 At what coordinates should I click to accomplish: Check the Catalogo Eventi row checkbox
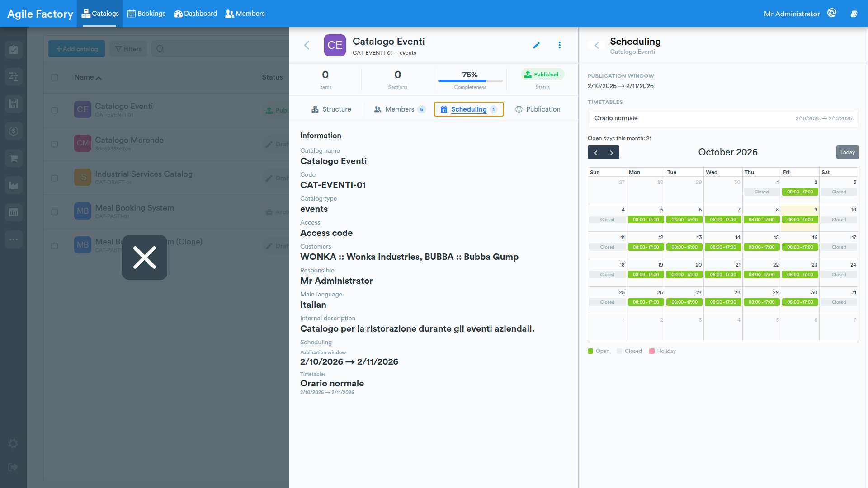click(x=55, y=110)
